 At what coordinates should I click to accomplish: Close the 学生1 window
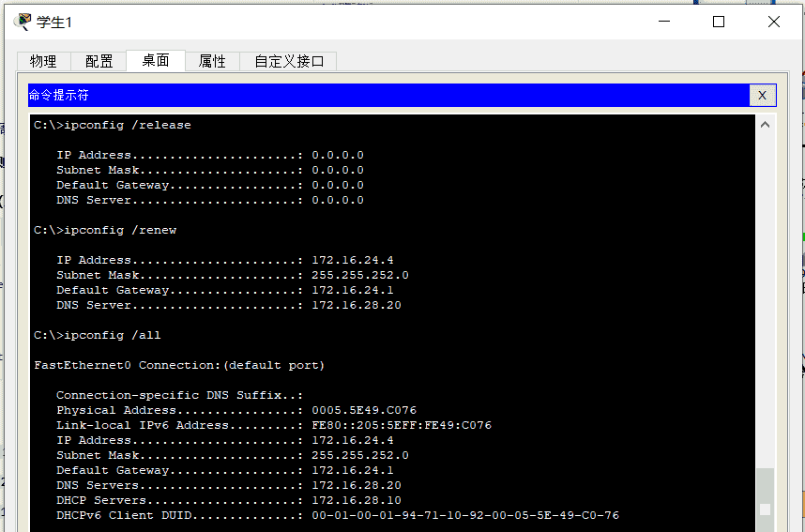click(774, 22)
